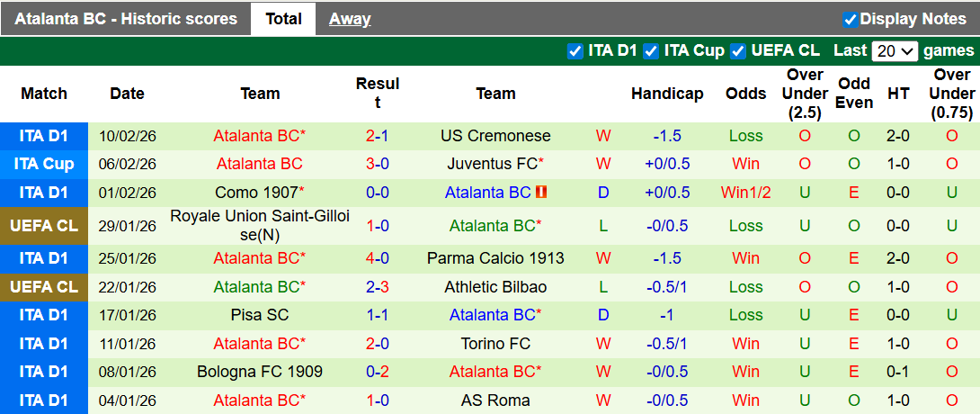Open the Last 20 games dropdown

[x=895, y=51]
